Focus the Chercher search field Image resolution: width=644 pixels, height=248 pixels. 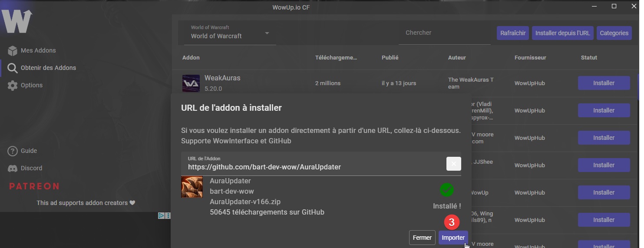click(445, 33)
